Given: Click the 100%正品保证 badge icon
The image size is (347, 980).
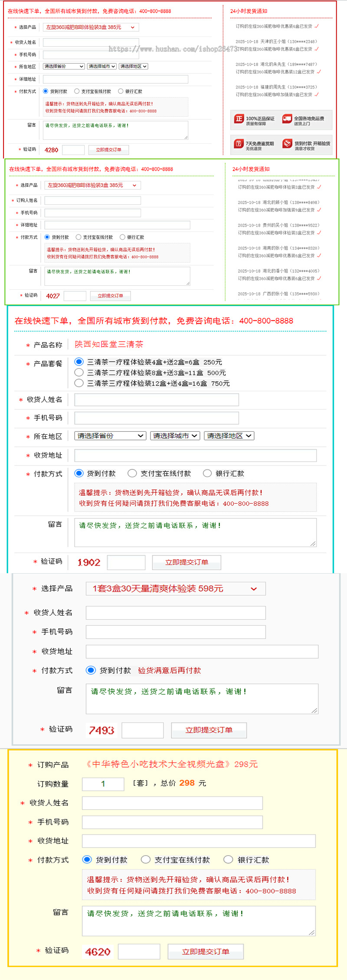Looking at the screenshot, I should point(239,119).
